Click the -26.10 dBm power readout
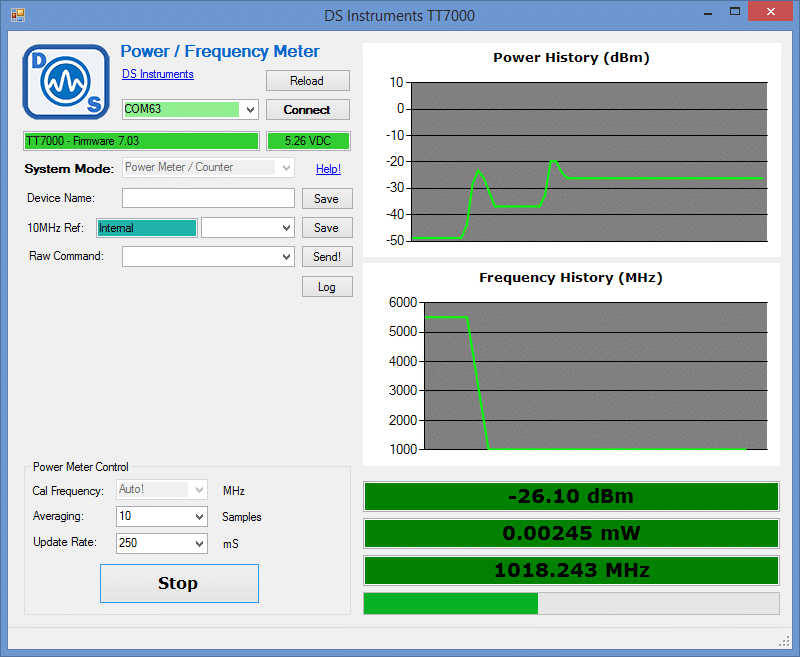 click(570, 496)
